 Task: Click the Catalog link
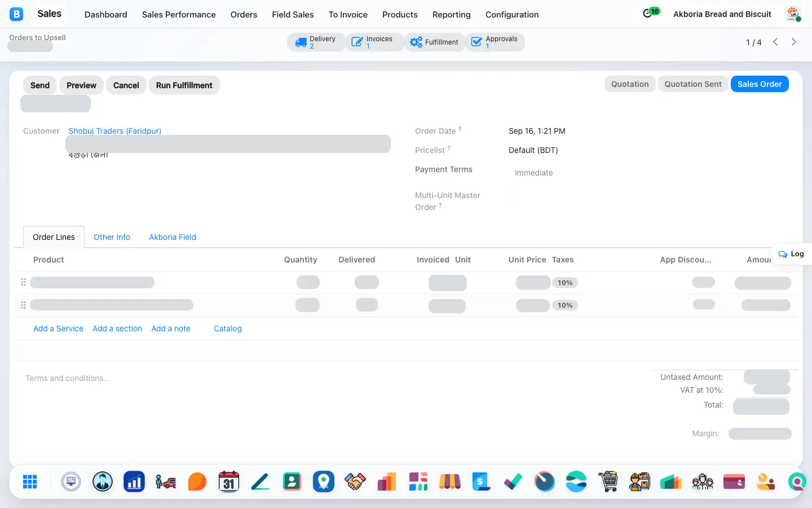click(228, 329)
